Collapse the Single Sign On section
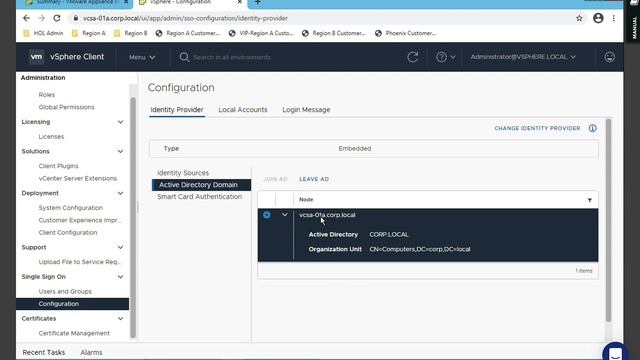640x360 pixels. pyautogui.click(x=120, y=277)
